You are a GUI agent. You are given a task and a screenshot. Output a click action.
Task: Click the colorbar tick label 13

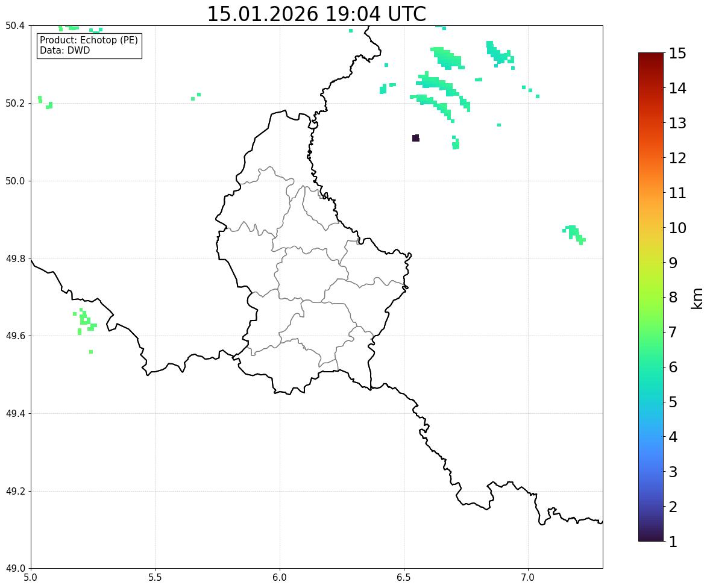677,123
